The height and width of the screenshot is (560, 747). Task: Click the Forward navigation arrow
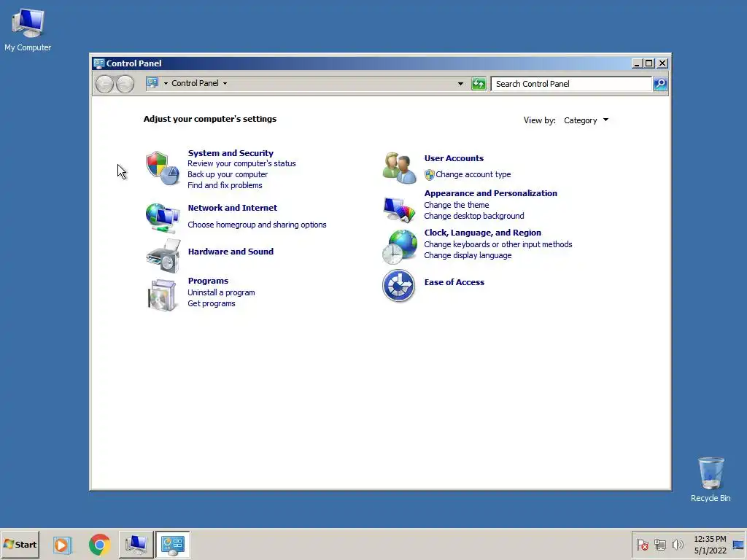pyautogui.click(x=125, y=85)
